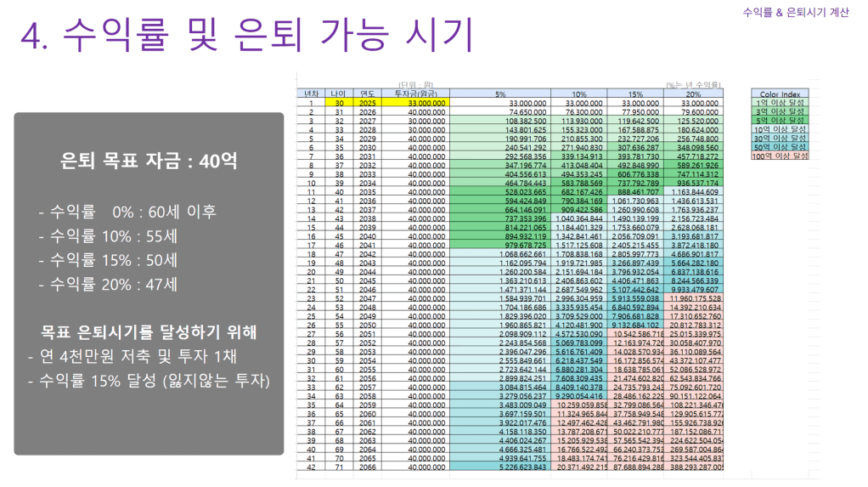This screenshot has height=487, width=868.
Task: Select '10억 이상 달성' legend swatch
Action: pos(780,129)
